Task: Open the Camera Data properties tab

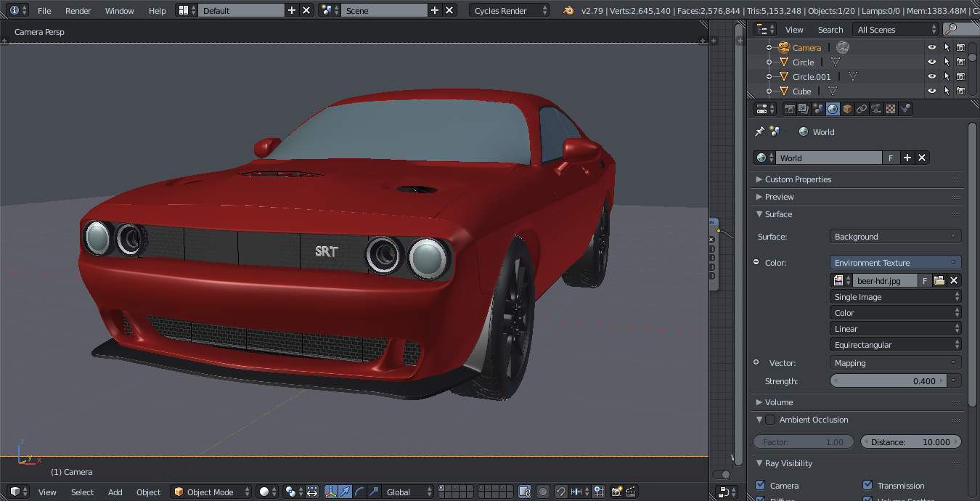Action: 876,109
